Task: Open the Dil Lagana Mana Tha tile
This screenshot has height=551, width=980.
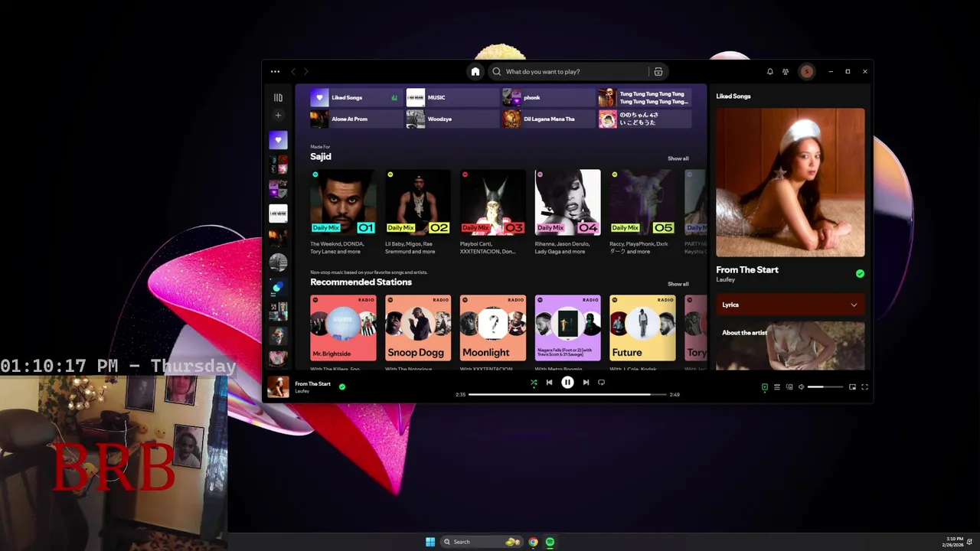Action: pyautogui.click(x=548, y=119)
